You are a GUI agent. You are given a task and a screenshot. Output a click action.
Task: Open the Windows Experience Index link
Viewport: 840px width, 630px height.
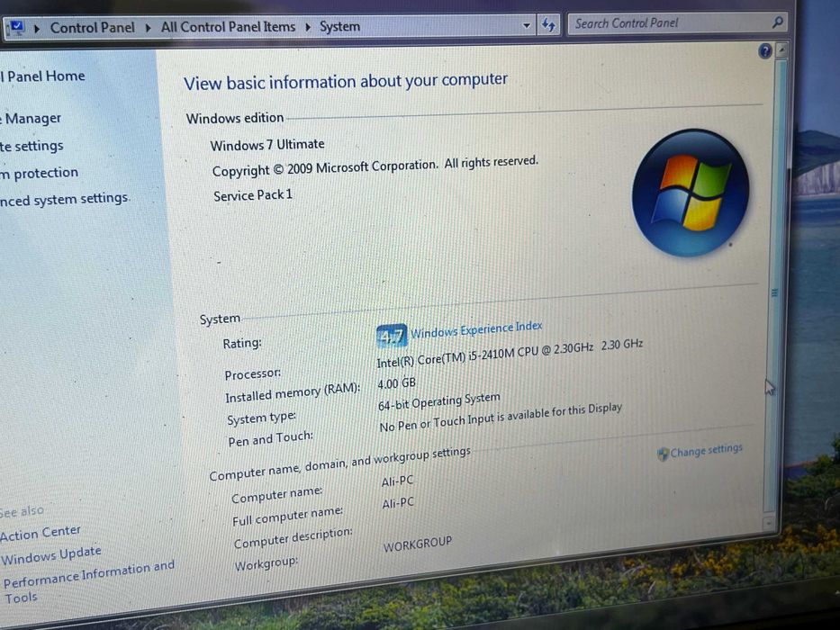(x=476, y=329)
